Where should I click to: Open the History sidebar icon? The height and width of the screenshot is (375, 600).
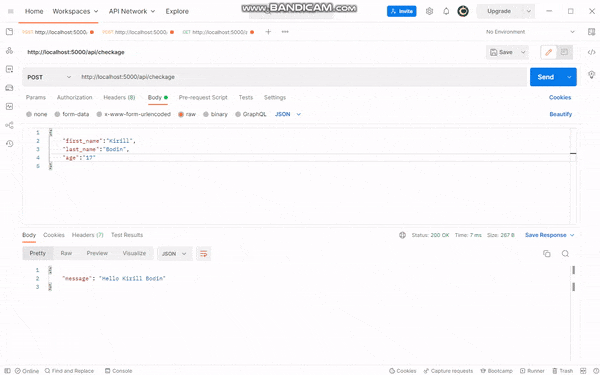point(10,143)
